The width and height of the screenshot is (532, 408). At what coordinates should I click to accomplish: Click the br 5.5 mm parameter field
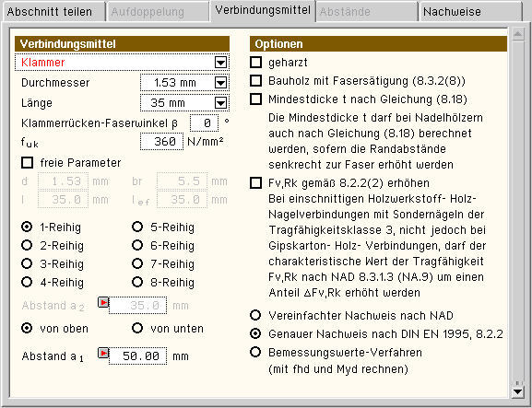pos(182,181)
